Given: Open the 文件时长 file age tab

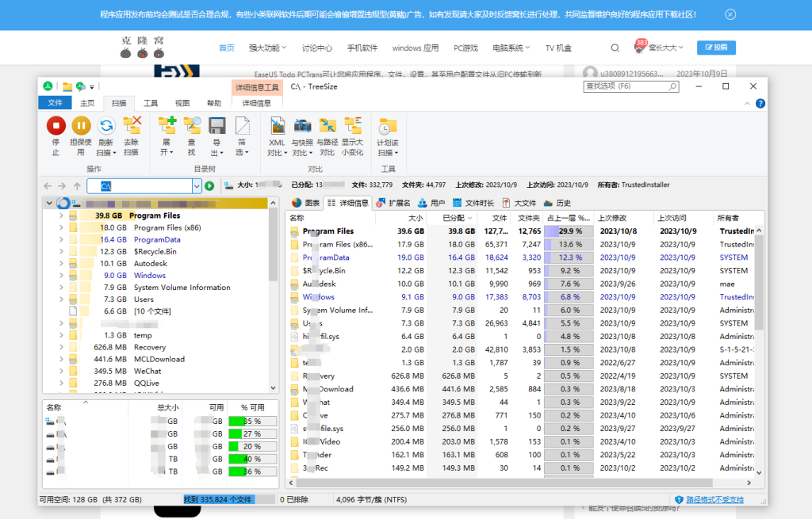Looking at the screenshot, I should pyautogui.click(x=473, y=203).
